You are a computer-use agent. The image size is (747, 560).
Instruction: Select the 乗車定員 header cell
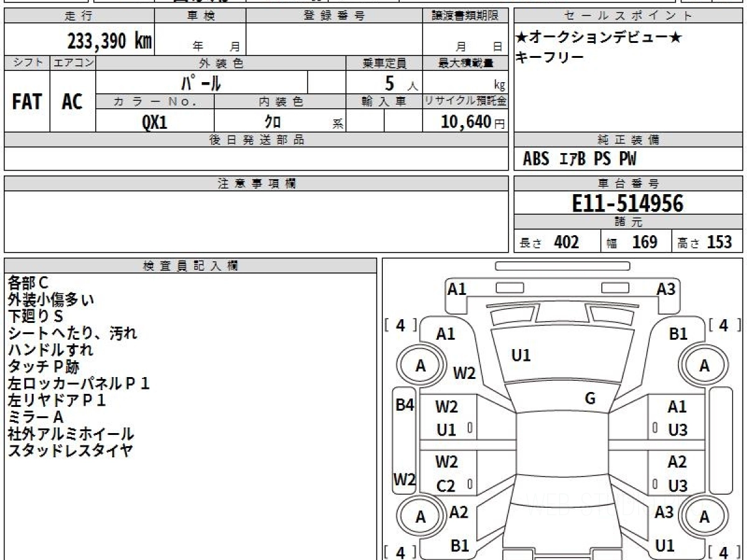pyautogui.click(x=384, y=63)
